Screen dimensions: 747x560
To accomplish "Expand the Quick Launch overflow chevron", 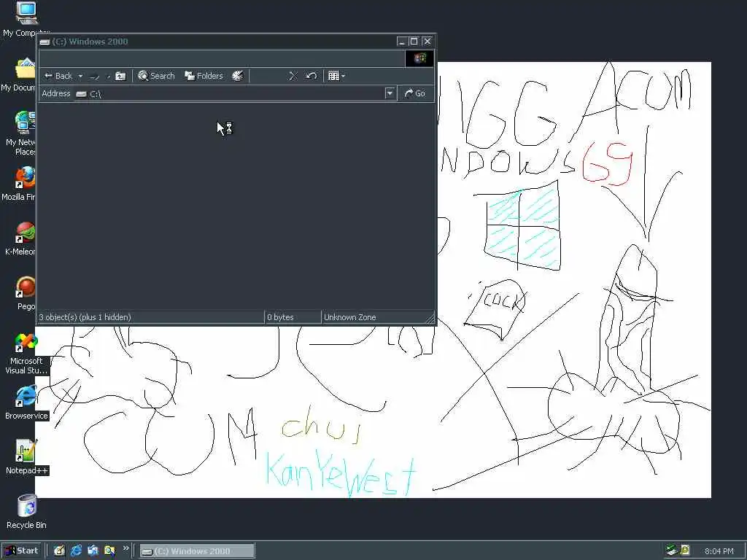I will click(126, 548).
